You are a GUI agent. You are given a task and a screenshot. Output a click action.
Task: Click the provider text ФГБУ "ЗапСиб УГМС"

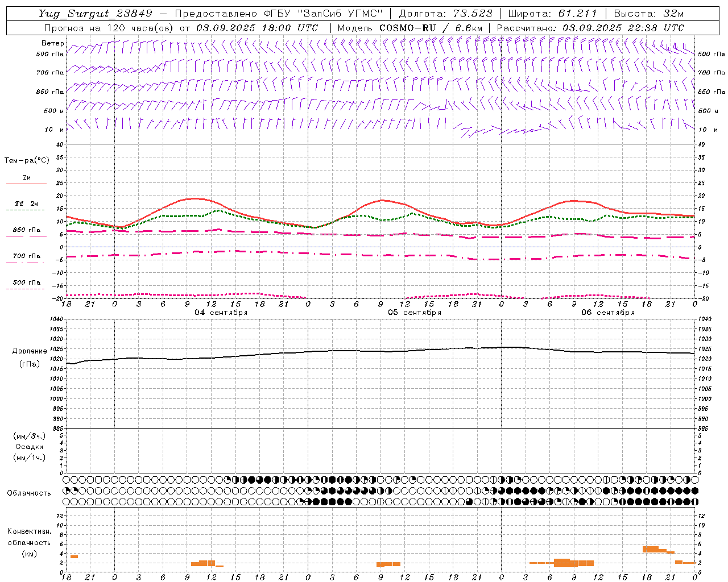point(324,14)
